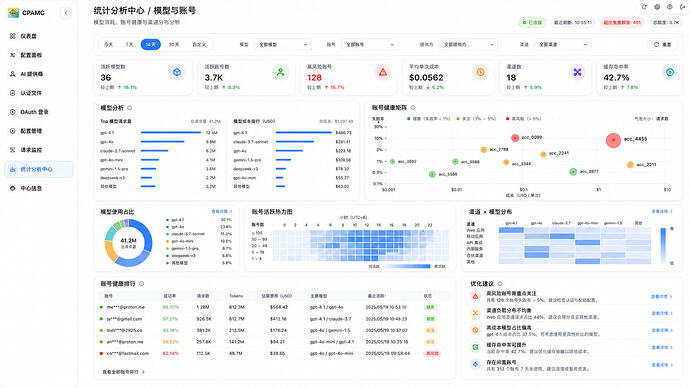Click the 已连接 status badge in the header
The width and height of the screenshot is (690, 388).
532,22
